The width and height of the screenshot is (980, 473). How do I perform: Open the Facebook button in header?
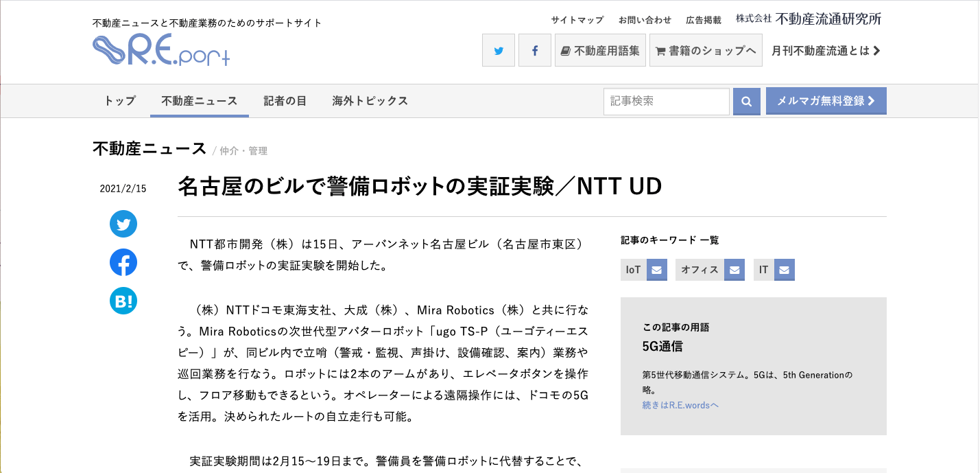[534, 50]
